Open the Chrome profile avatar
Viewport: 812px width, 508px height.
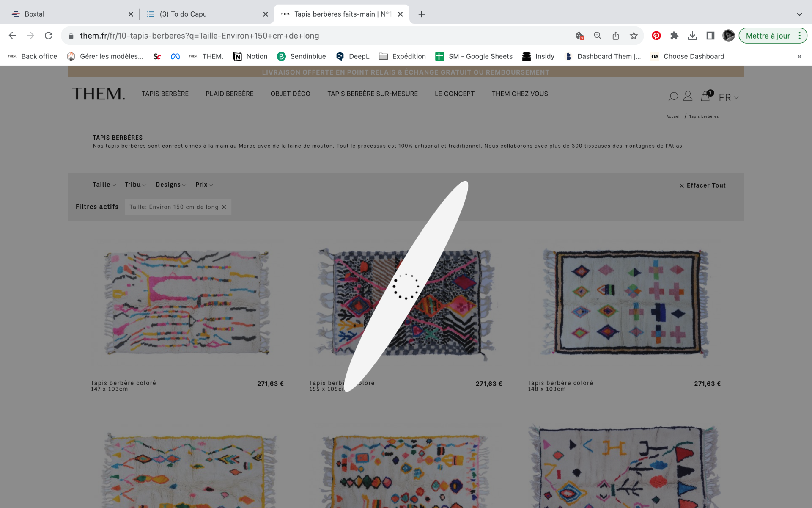tap(728, 36)
